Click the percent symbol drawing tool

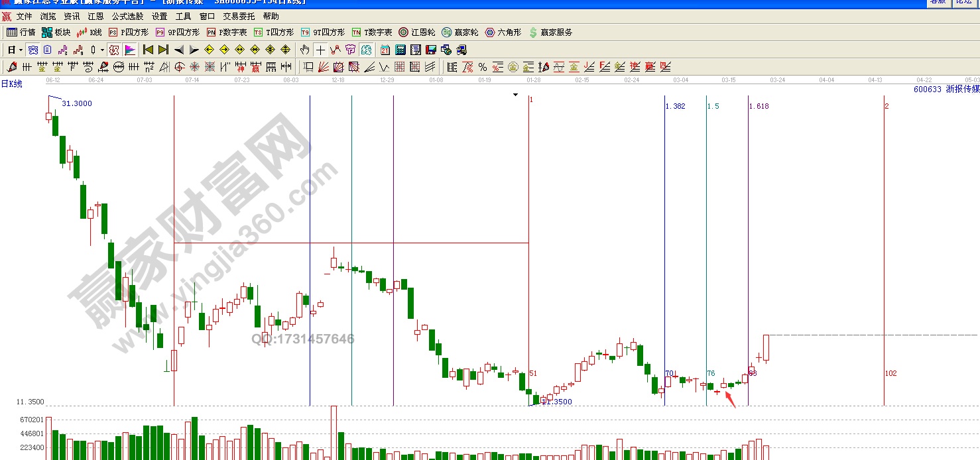[482, 67]
